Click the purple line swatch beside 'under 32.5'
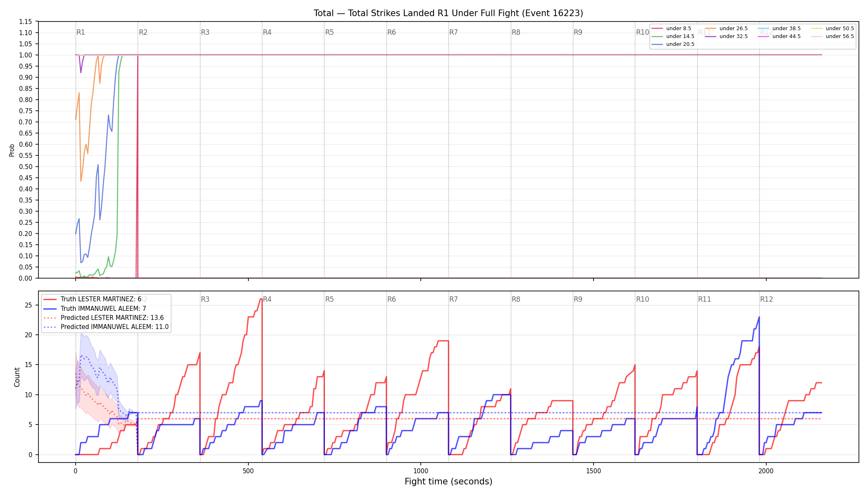This screenshot has width=868, height=496. [x=711, y=36]
